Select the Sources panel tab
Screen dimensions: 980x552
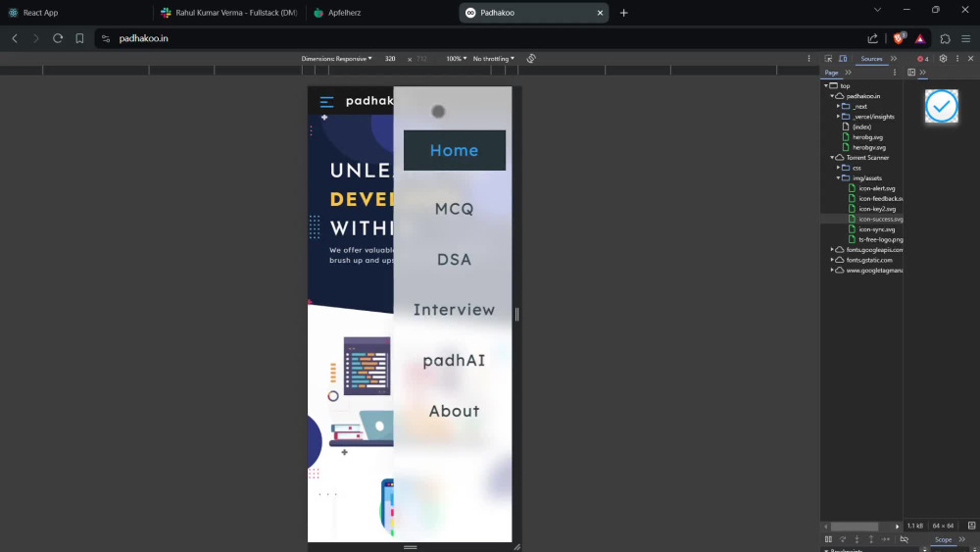point(871,58)
